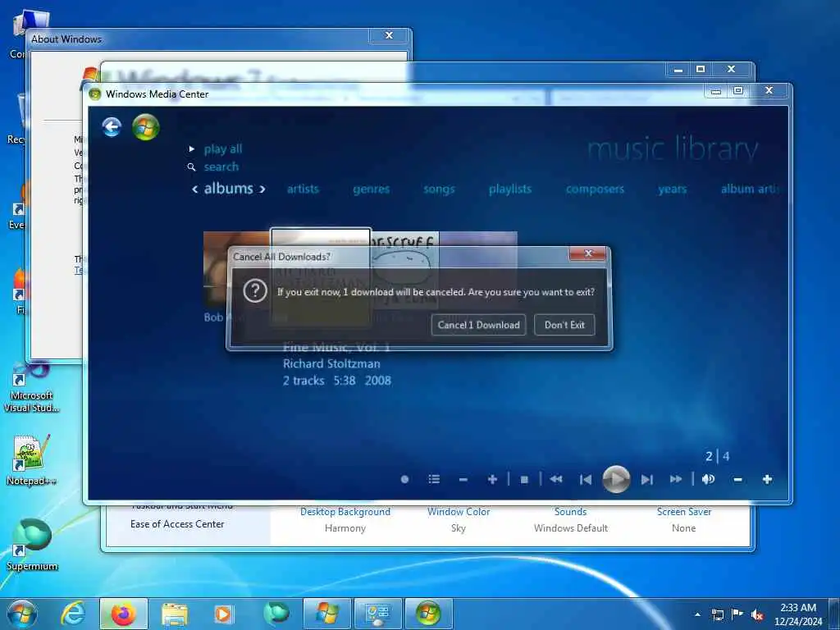Open the guide list icon in transport bar
The image size is (840, 630).
click(434, 479)
